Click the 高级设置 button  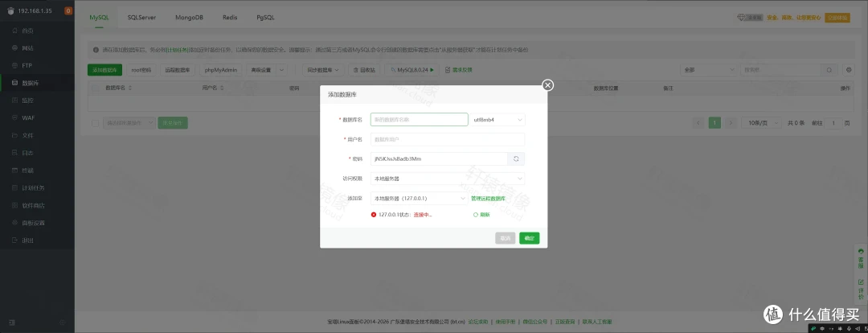(x=260, y=70)
